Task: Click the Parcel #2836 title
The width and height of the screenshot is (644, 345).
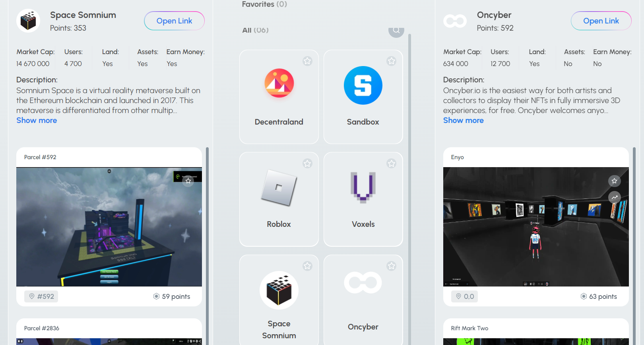Action: click(x=42, y=328)
